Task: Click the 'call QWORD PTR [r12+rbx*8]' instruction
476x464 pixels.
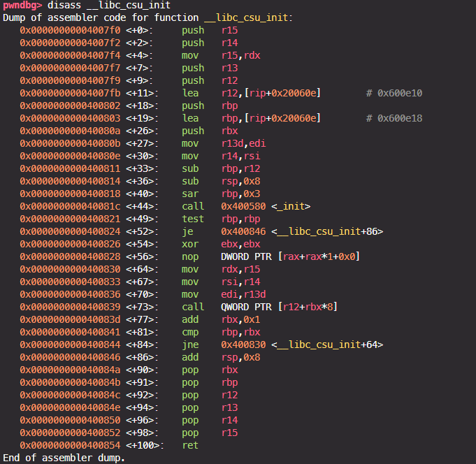Action: click(x=259, y=307)
